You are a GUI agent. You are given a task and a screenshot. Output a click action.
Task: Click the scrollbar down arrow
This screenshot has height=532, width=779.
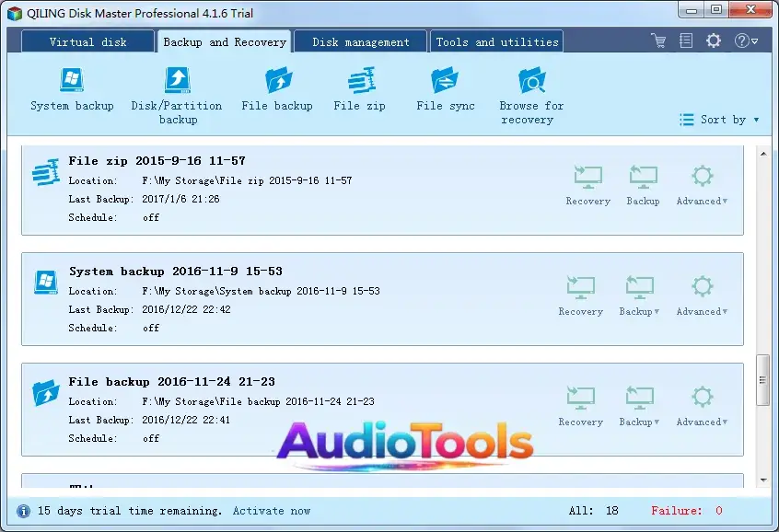763,480
